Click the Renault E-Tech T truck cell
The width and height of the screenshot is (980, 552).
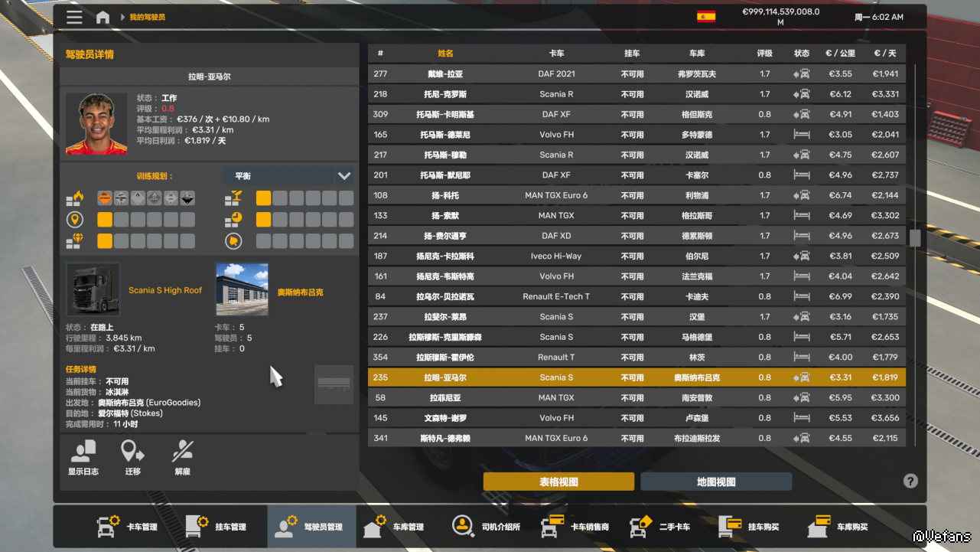pyautogui.click(x=556, y=297)
